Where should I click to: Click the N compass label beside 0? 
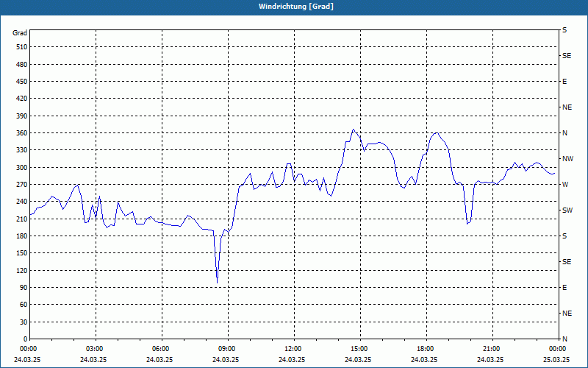click(564, 339)
